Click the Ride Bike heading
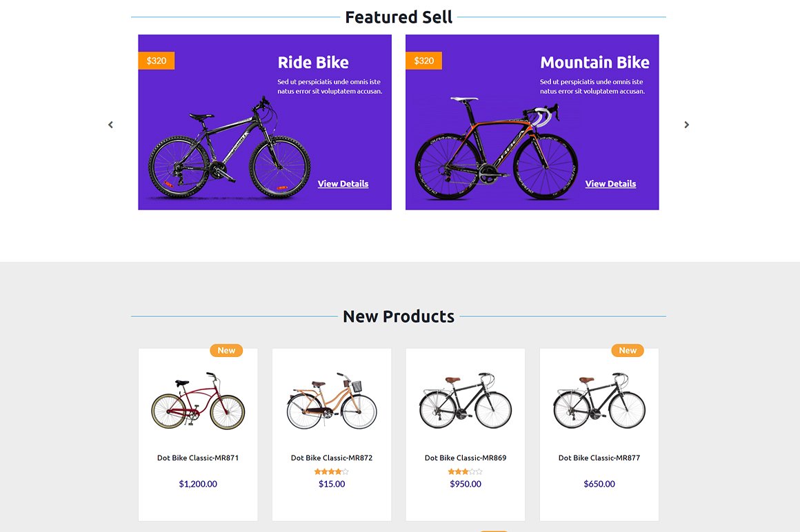This screenshot has width=800, height=532. 313,63
